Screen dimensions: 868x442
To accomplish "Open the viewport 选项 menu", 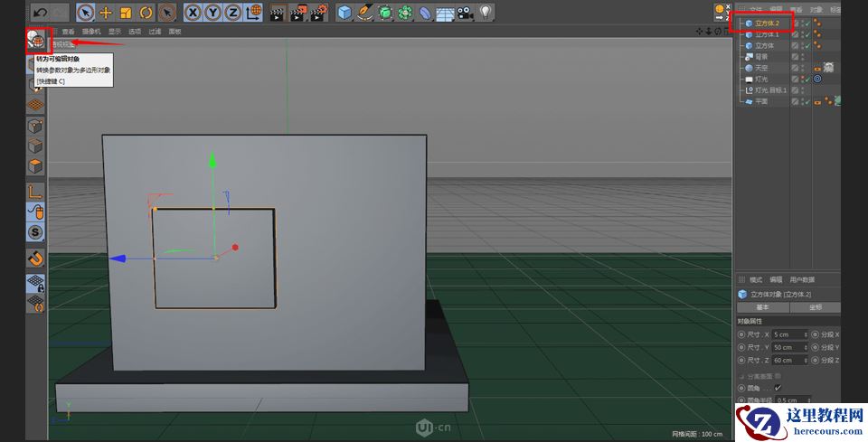I will [135, 32].
